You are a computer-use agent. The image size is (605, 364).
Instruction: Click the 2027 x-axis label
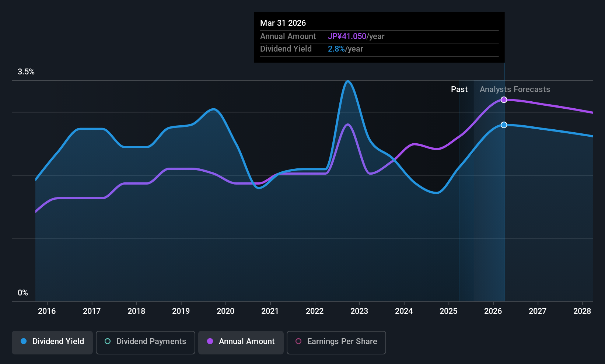pos(538,311)
